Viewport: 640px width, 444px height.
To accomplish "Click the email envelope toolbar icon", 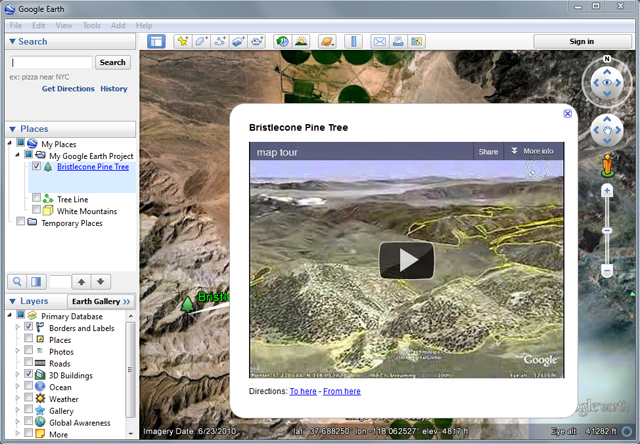I will (380, 41).
